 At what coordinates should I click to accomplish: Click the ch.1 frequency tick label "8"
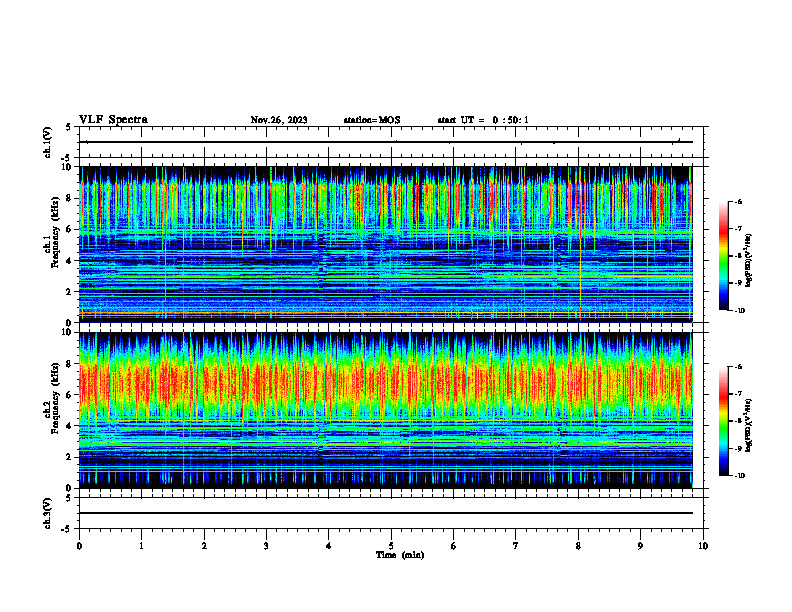pyautogui.click(x=70, y=198)
